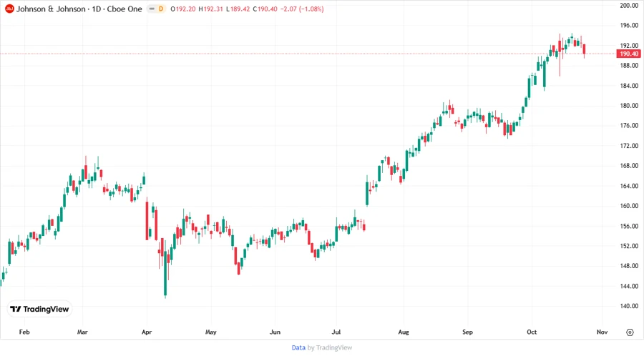Click the May label on time axis

[x=210, y=332]
